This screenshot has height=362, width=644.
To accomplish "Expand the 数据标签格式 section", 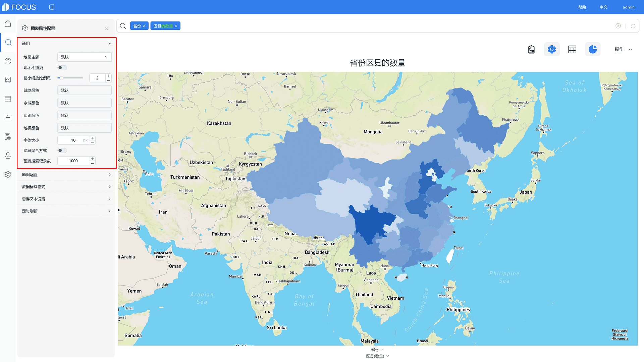I will [66, 186].
